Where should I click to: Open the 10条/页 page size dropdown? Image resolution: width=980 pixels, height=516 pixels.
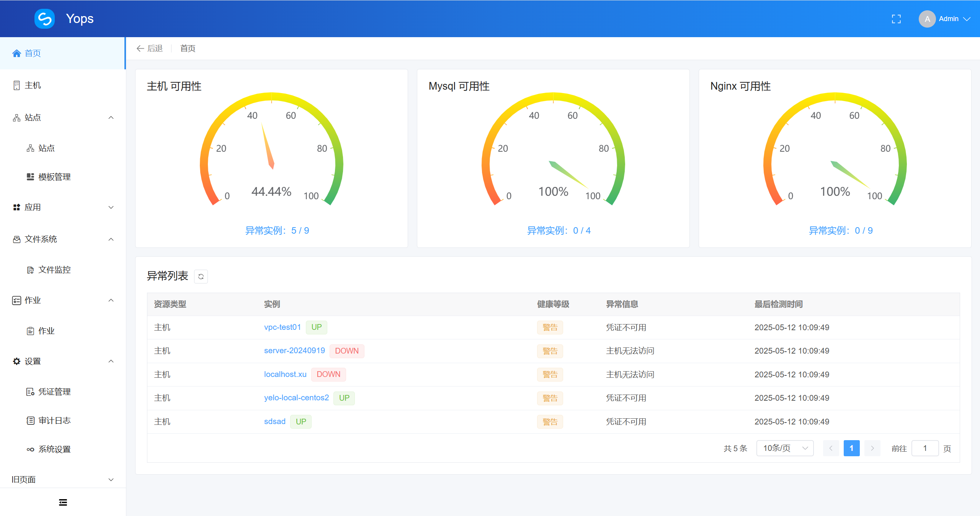point(785,448)
